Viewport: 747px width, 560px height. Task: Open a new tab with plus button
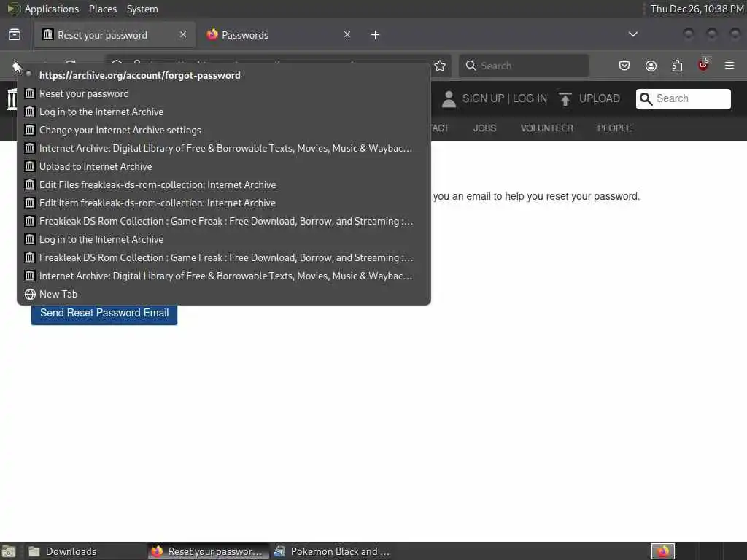pyautogui.click(x=376, y=35)
